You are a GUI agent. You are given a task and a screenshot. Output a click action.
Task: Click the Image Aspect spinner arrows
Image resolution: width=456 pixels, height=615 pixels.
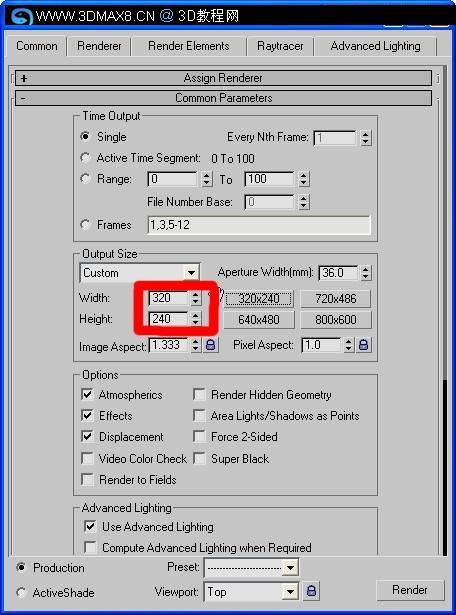(x=195, y=345)
